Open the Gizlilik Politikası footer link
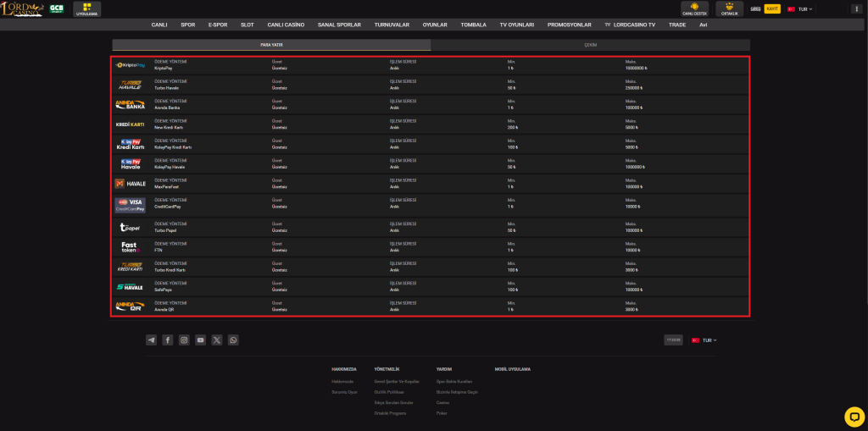 [x=389, y=392]
